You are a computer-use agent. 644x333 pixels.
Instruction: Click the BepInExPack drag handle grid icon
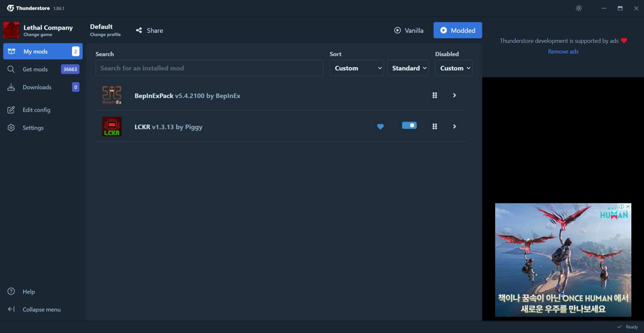pos(435,96)
